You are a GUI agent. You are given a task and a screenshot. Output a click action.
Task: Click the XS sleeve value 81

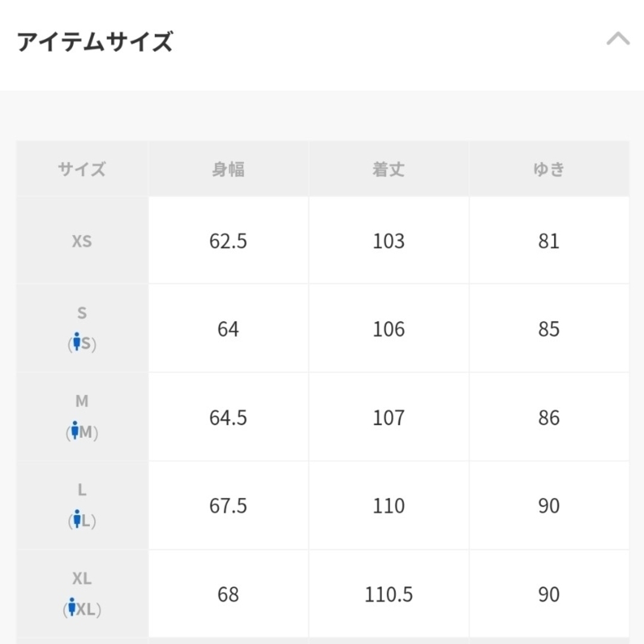pyautogui.click(x=549, y=241)
